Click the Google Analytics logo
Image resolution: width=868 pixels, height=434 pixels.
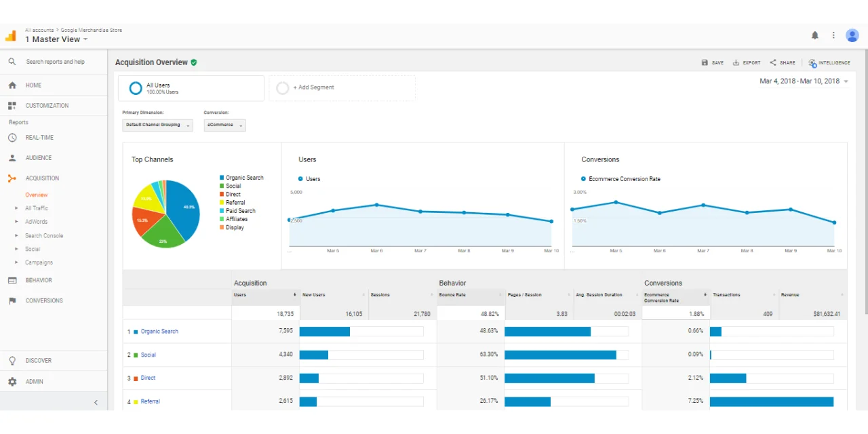10,35
